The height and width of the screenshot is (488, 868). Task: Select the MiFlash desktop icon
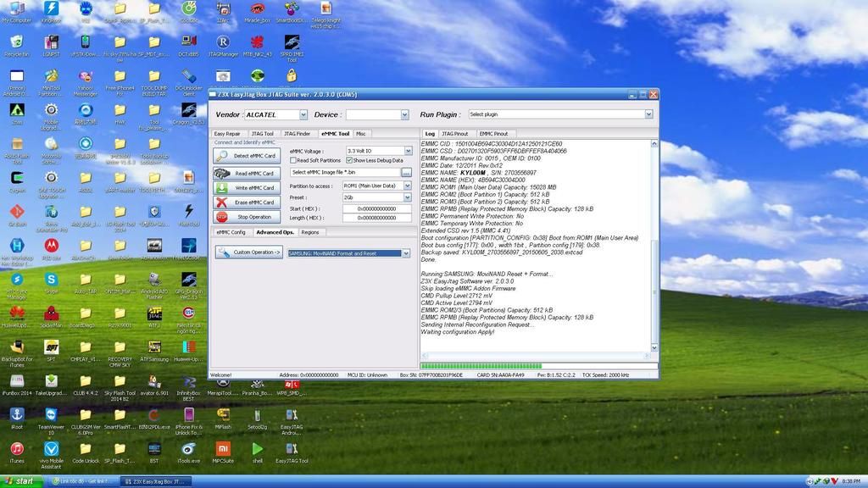[223, 419]
